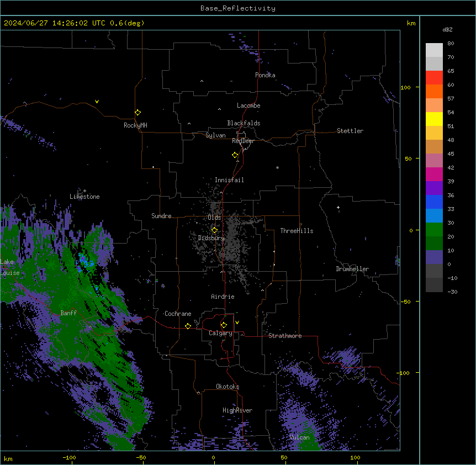
Task: Click the ThreeHills label
Action: point(297,231)
